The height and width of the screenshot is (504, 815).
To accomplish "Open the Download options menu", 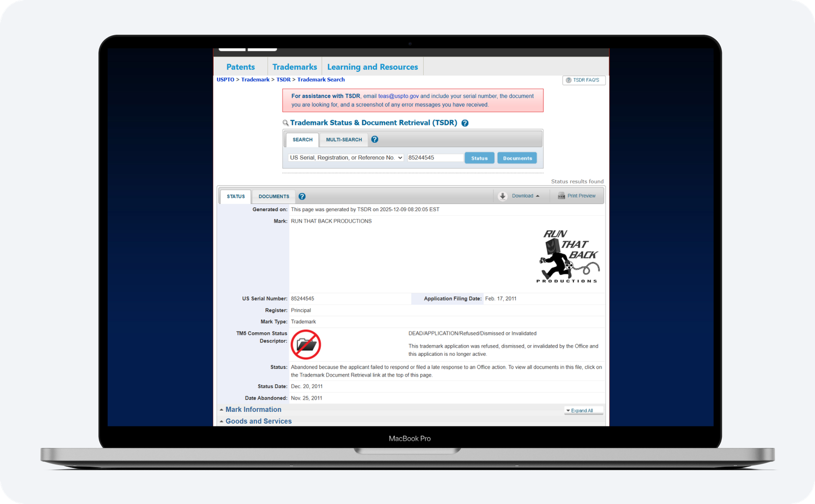I will [x=525, y=196].
